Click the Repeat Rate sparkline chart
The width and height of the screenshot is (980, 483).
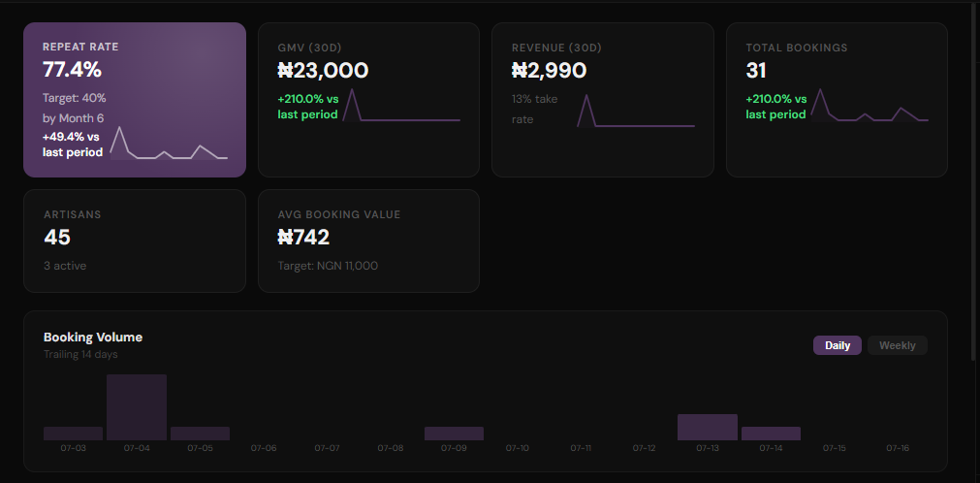tap(169, 144)
